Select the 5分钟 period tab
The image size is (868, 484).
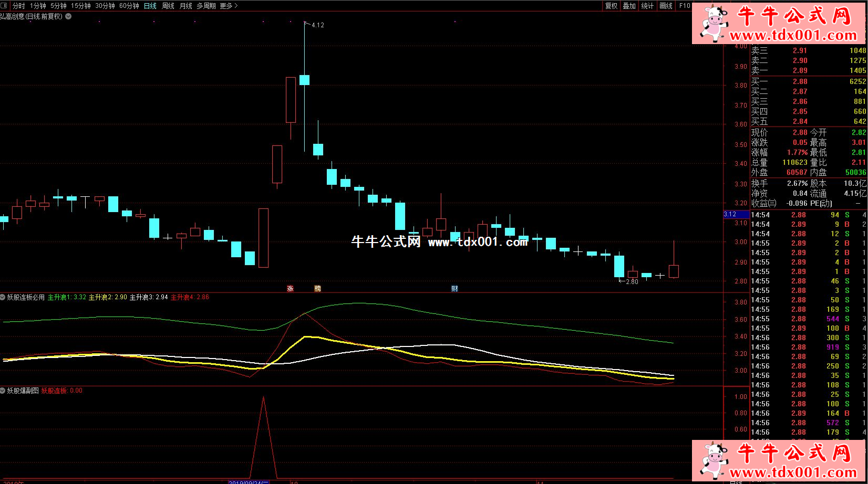click(58, 6)
